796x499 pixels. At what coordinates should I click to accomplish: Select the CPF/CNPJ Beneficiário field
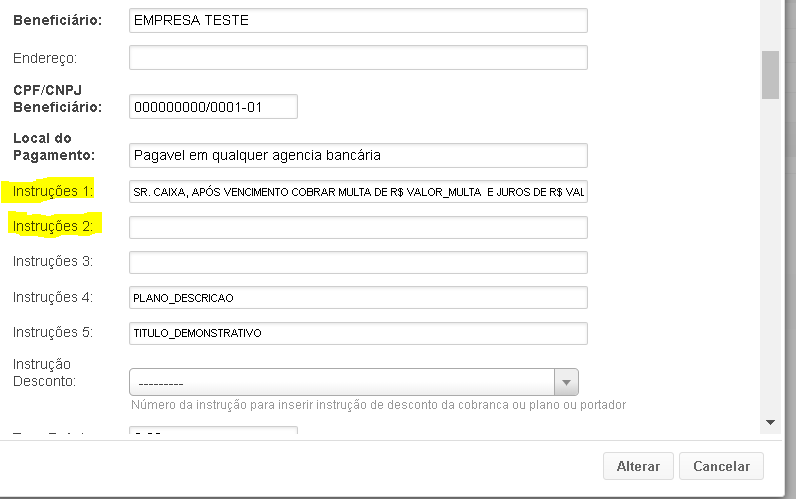213,107
